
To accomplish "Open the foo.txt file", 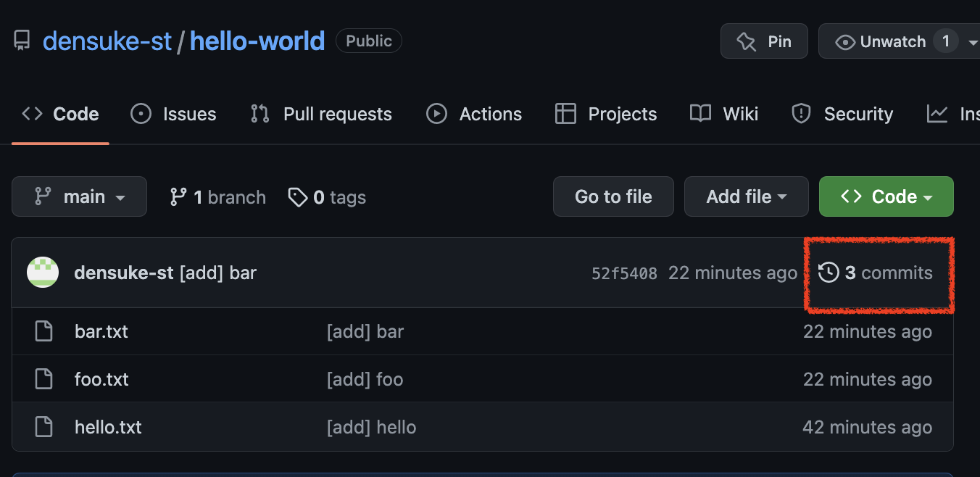I will coord(101,379).
